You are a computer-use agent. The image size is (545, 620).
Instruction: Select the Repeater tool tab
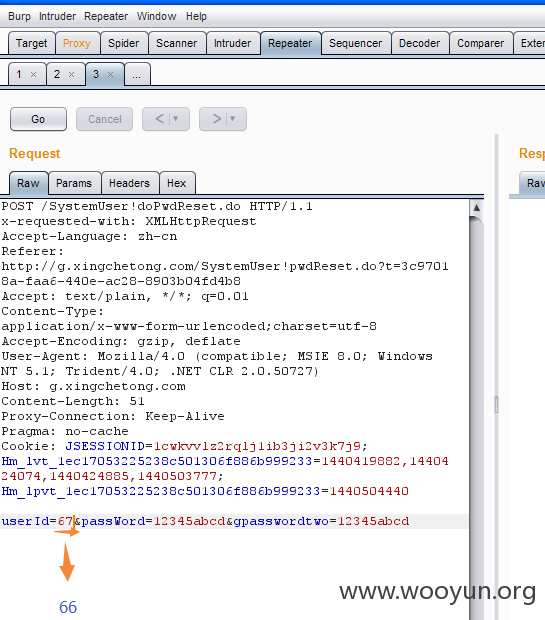(290, 43)
